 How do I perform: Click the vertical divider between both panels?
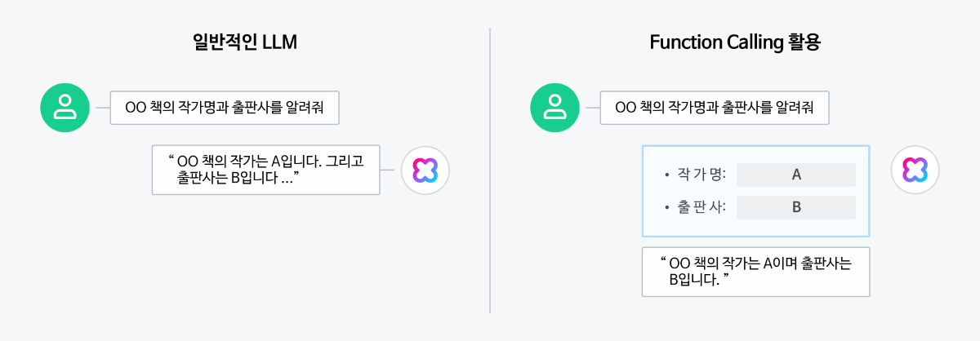click(x=490, y=170)
